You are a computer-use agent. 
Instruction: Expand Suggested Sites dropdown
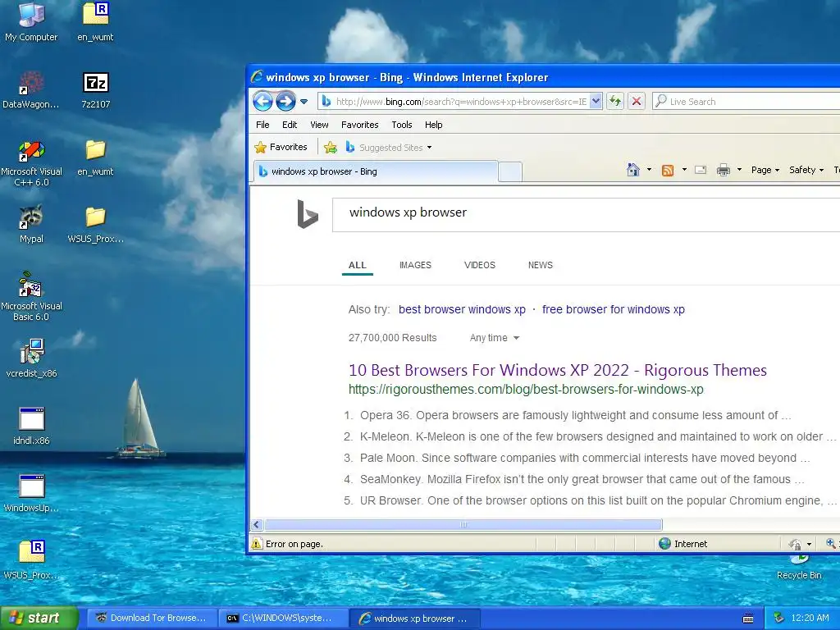coord(429,148)
